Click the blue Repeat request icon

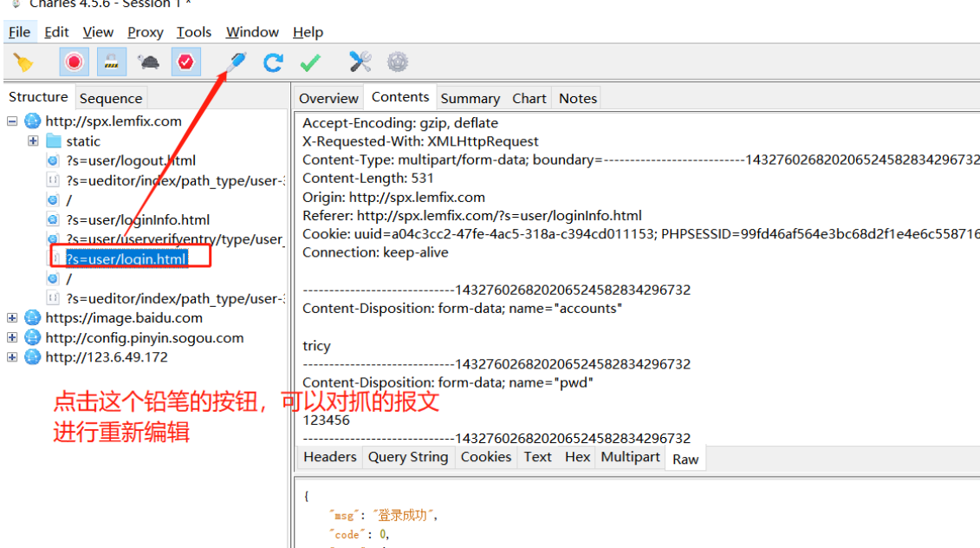point(272,62)
